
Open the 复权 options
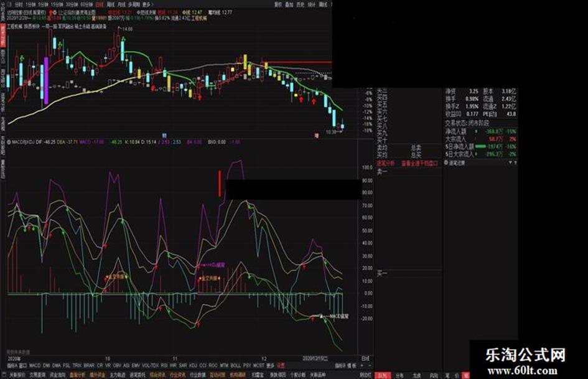tap(278, 5)
